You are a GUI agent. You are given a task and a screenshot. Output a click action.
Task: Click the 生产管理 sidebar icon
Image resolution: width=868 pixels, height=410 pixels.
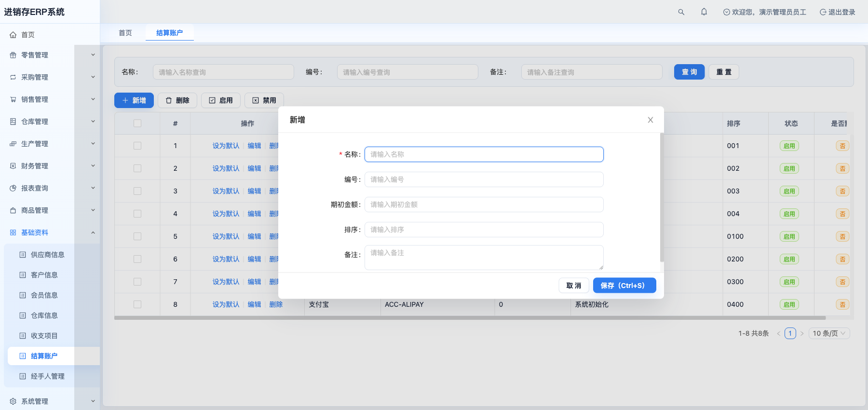pyautogui.click(x=13, y=144)
